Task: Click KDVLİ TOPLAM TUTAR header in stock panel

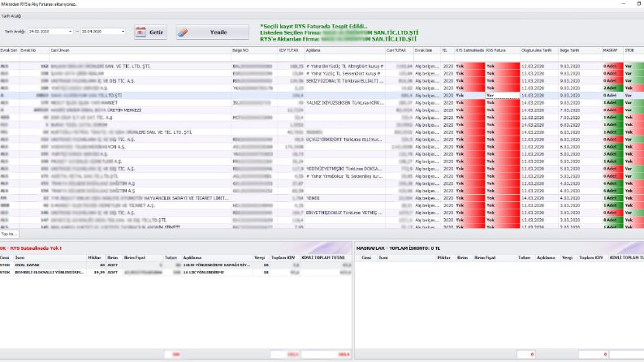Action: click(x=326, y=258)
